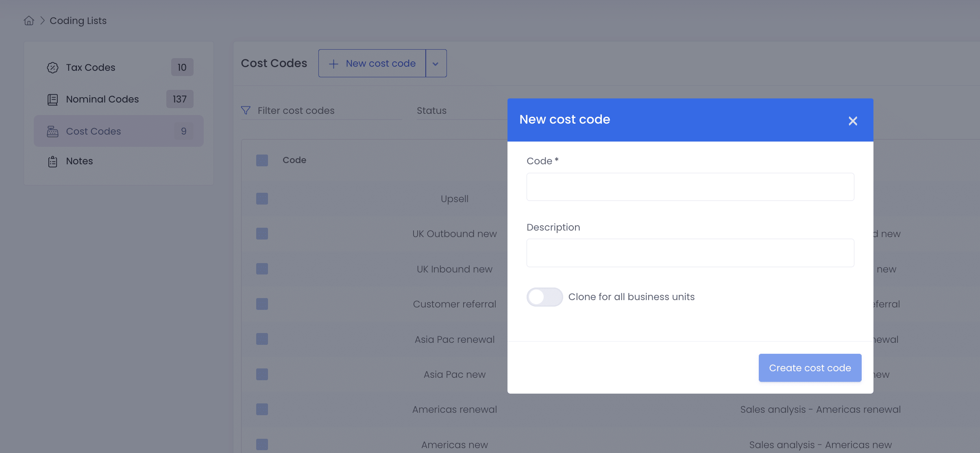
Task: Click the UK Outbound new code cell
Action: (455, 234)
